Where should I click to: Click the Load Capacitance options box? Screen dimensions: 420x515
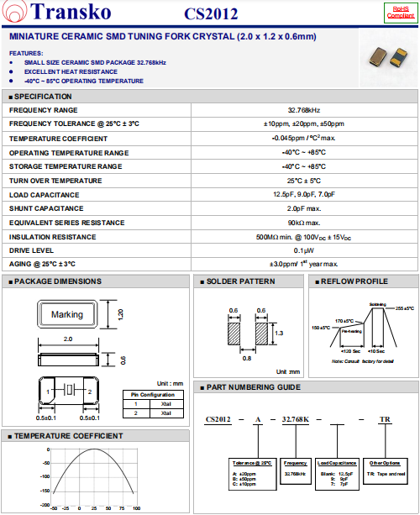[x=337, y=474]
